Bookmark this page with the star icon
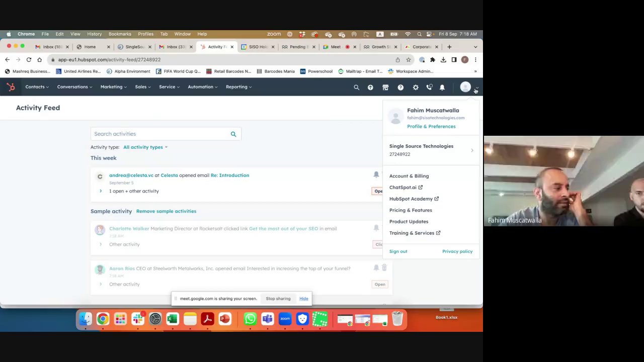The width and height of the screenshot is (644, 362). [x=409, y=59]
